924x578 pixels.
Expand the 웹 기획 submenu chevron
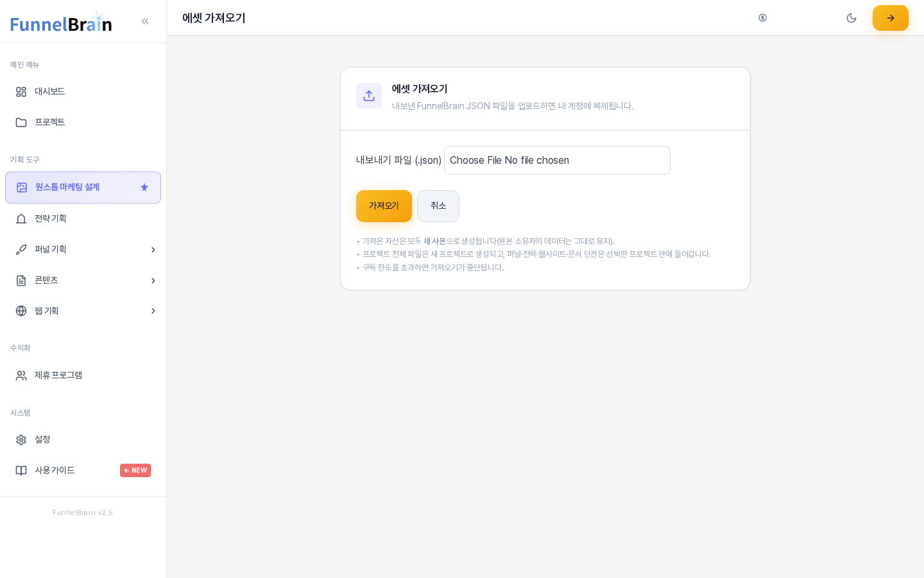click(153, 311)
